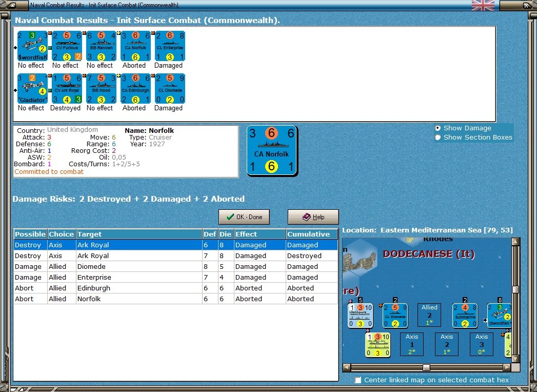
Task: Click the map horizontal scrollbar left arrow
Action: pos(347,367)
